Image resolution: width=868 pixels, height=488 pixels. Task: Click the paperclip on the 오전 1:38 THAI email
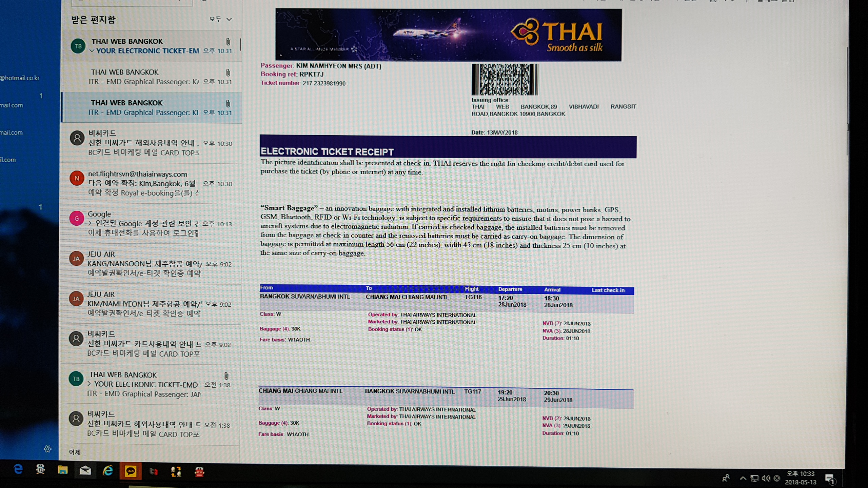(226, 375)
